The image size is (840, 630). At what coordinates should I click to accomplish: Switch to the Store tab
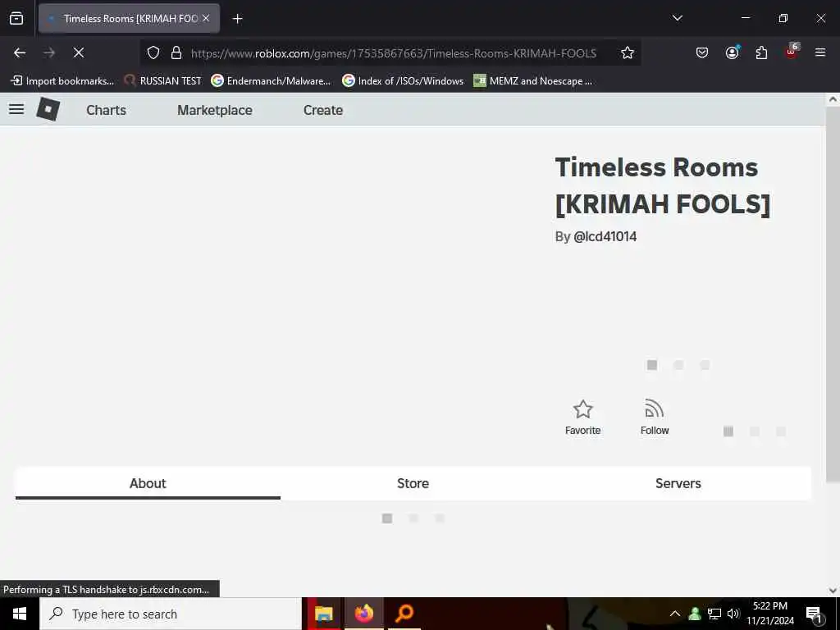click(413, 483)
